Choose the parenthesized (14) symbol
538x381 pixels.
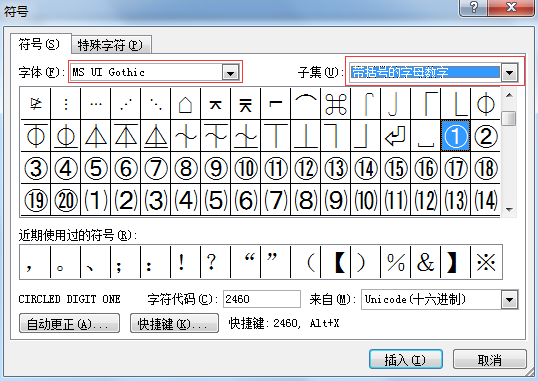pyautogui.click(x=486, y=200)
